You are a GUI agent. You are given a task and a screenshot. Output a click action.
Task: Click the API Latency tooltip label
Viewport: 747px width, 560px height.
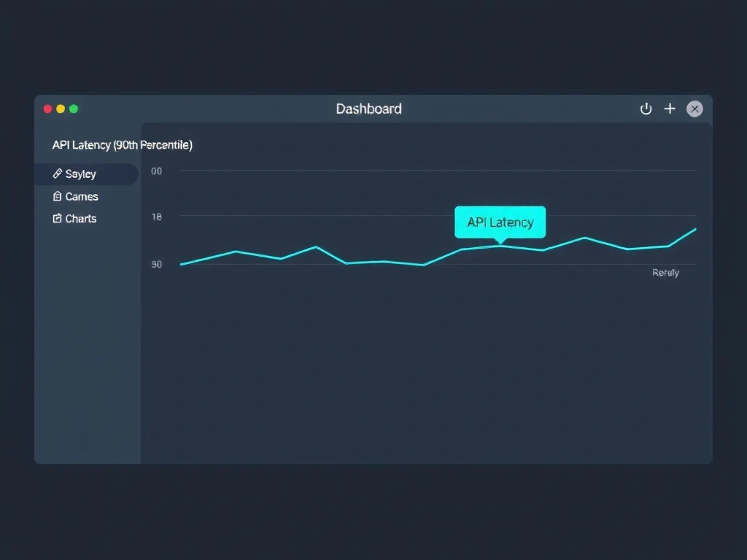coord(500,222)
